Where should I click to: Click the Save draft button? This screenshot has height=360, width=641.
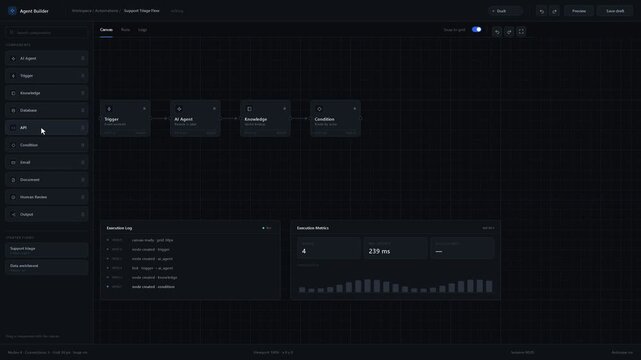pos(615,11)
